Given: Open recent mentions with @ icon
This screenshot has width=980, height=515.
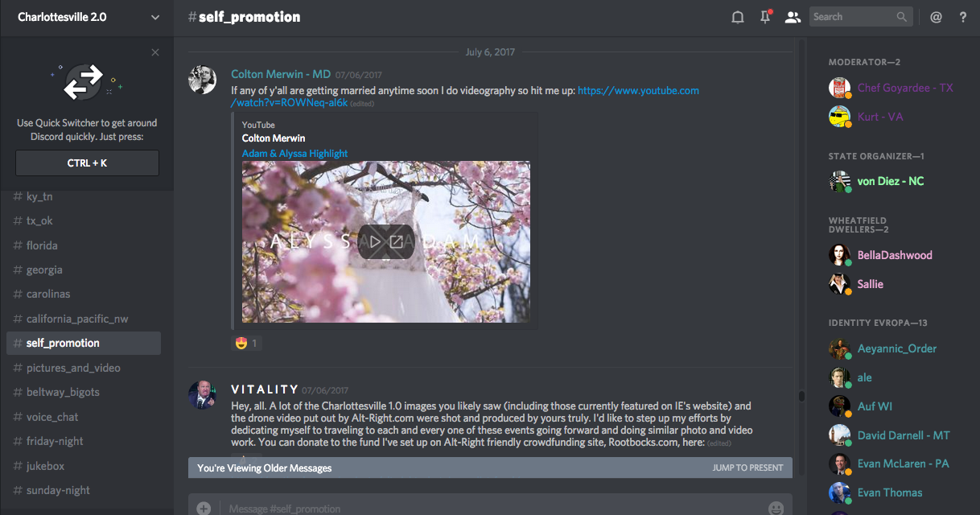Looking at the screenshot, I should pos(936,17).
